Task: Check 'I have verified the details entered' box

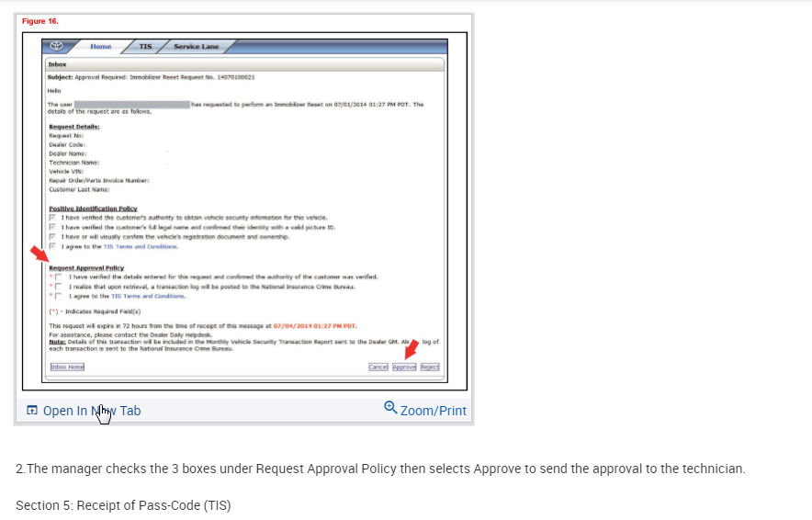Action: click(58, 277)
